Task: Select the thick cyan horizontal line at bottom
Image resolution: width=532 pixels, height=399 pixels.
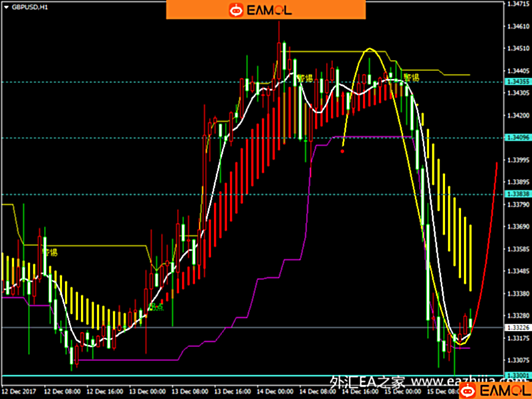Action: click(199, 376)
